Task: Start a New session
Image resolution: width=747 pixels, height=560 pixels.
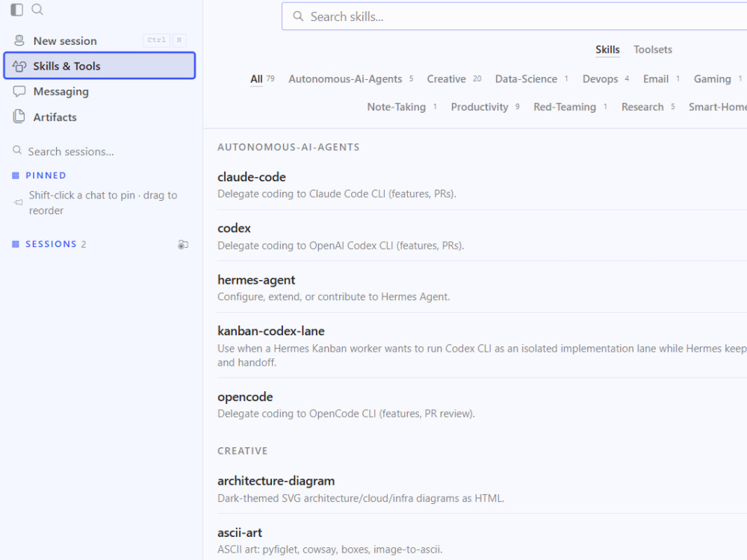Action: (x=99, y=40)
